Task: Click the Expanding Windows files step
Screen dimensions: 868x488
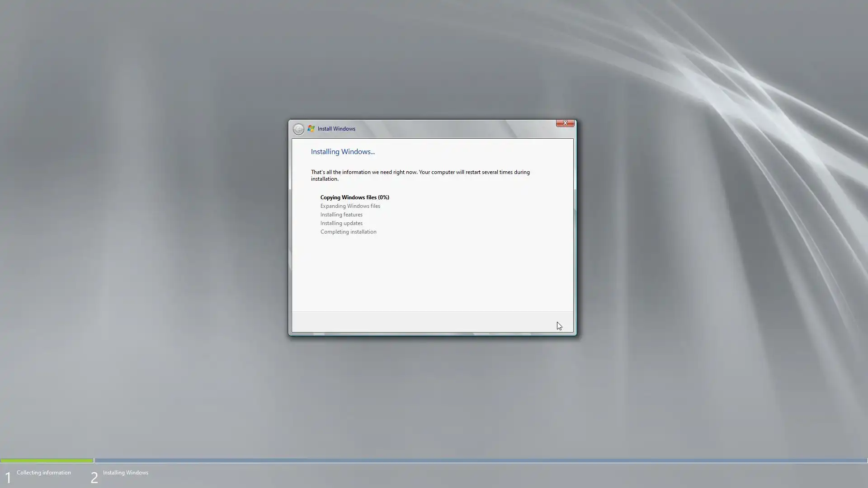Action: pyautogui.click(x=350, y=206)
